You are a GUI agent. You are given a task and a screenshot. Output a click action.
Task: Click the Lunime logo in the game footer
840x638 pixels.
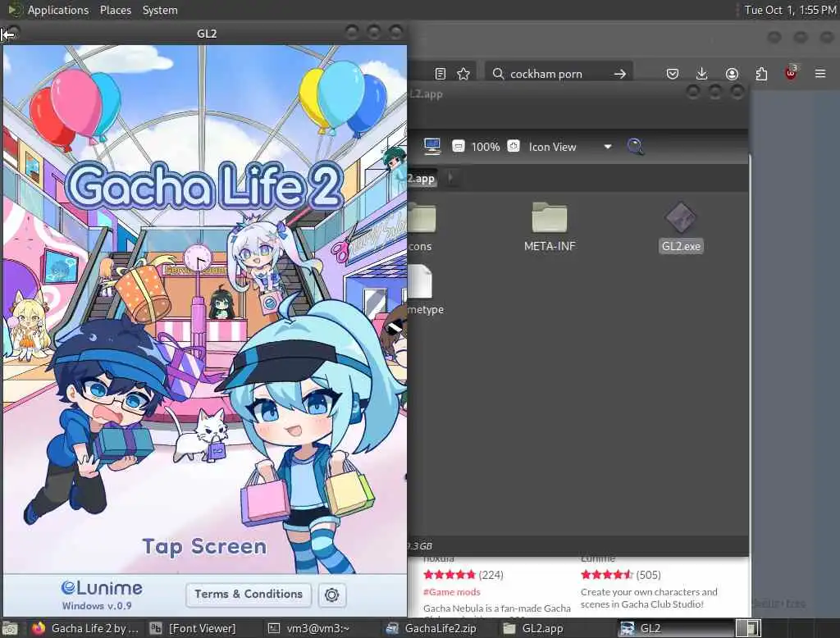coord(101,588)
